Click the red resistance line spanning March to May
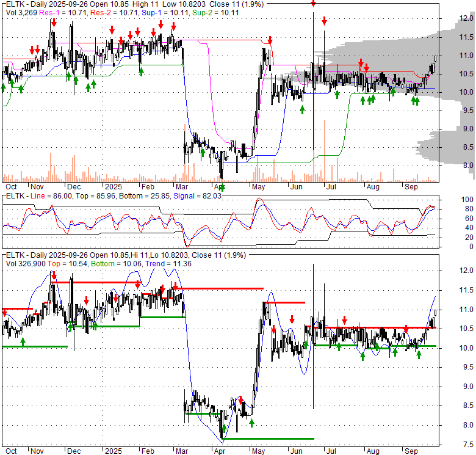This screenshot has width=476, height=455. point(218,288)
